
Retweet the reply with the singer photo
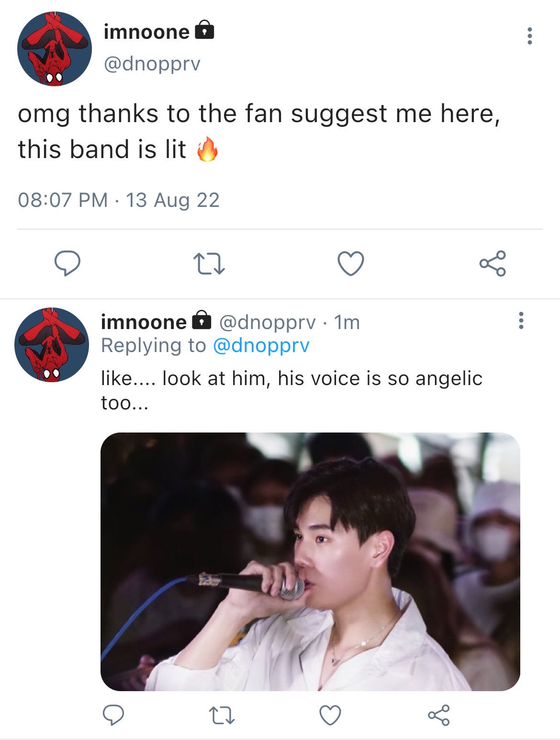coord(222,716)
